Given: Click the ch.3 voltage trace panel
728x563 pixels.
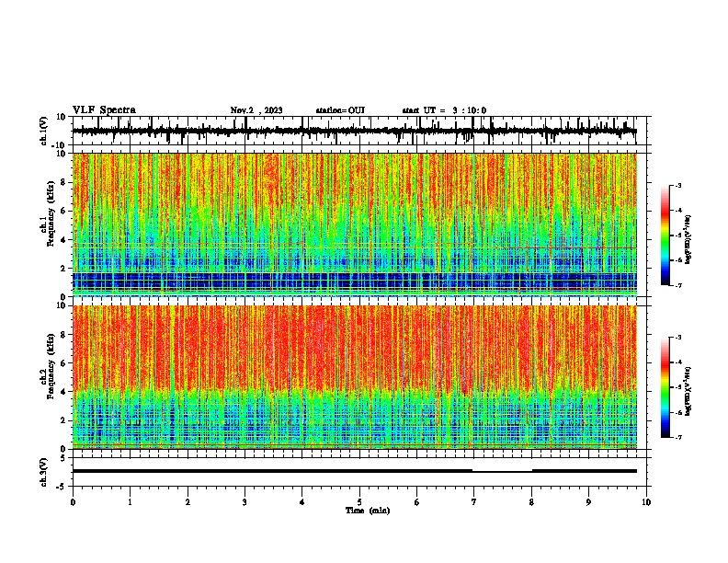Looking at the screenshot, I should 359,472.
